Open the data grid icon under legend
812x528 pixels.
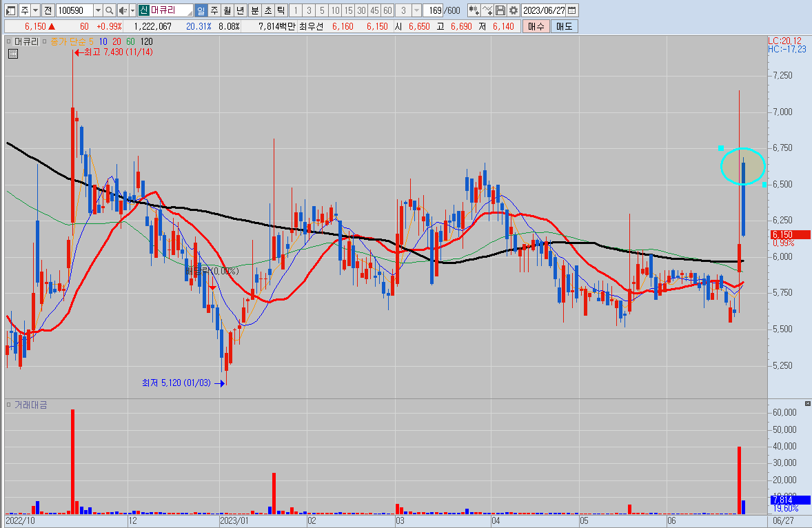[x=13, y=53]
